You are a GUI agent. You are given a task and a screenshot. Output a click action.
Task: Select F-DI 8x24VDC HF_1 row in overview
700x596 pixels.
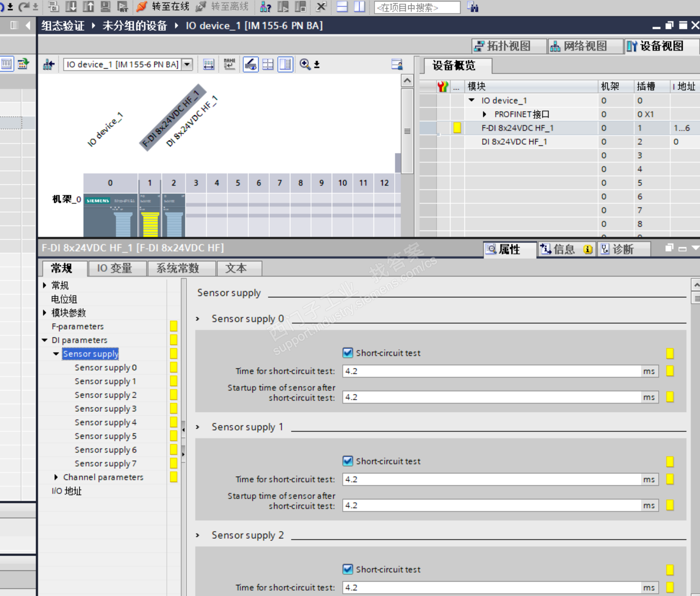[x=560, y=128]
